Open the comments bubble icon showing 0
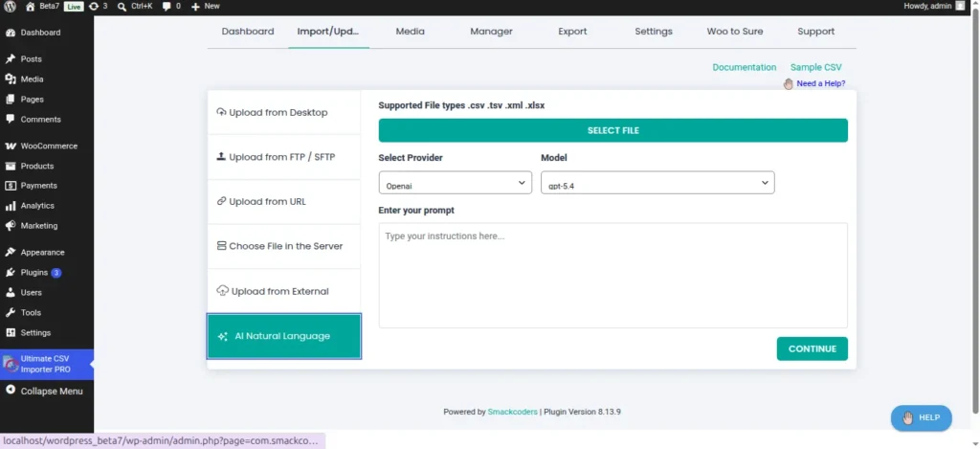The width and height of the screenshot is (980, 449). click(167, 7)
